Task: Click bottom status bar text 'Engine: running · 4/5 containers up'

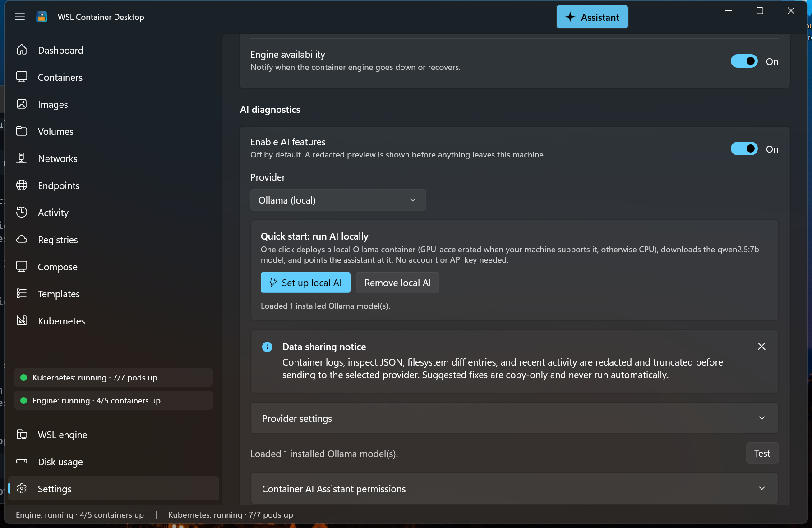Action: click(80, 515)
